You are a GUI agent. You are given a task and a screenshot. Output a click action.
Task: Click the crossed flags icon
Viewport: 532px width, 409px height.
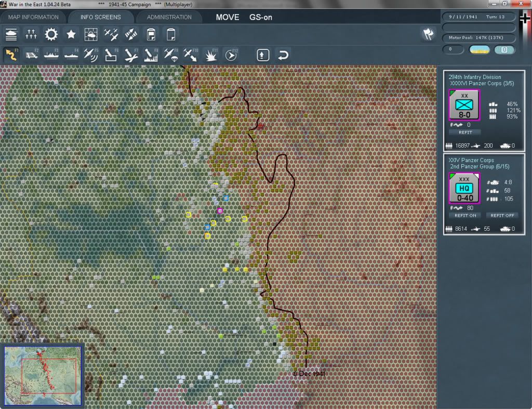[x=428, y=34]
